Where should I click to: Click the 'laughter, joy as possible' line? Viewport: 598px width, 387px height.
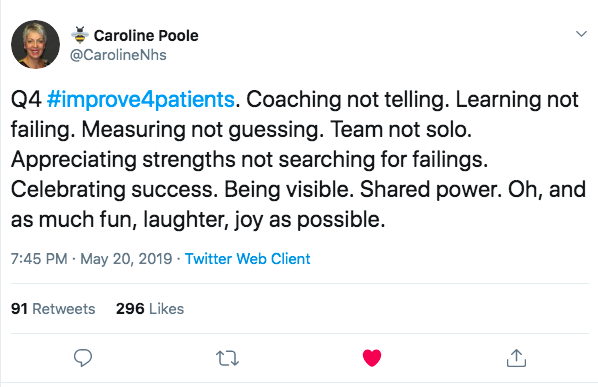264,220
